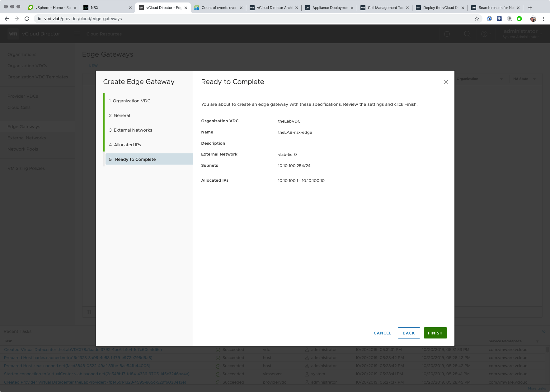Click the green circular extension icon
Screen dimensions: 550x392
coord(519,19)
